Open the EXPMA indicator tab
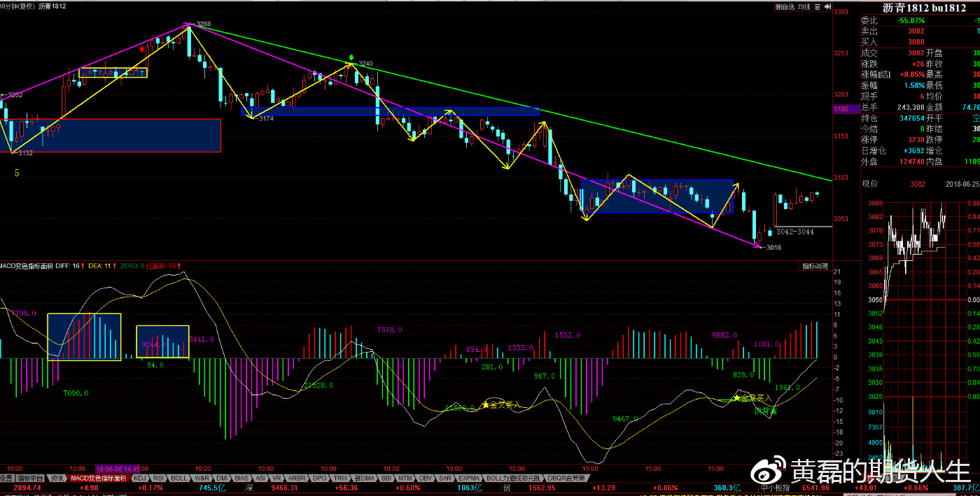This screenshot has height=496, width=980. click(x=469, y=479)
